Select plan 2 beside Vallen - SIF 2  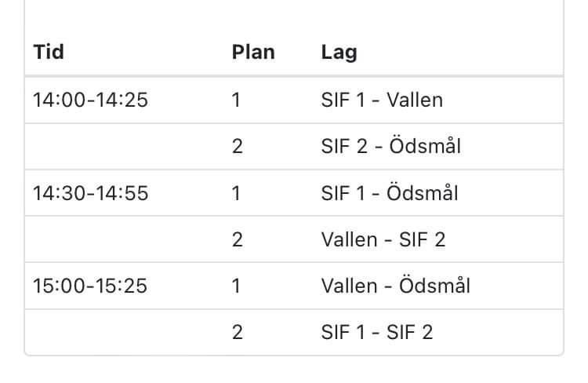(238, 239)
